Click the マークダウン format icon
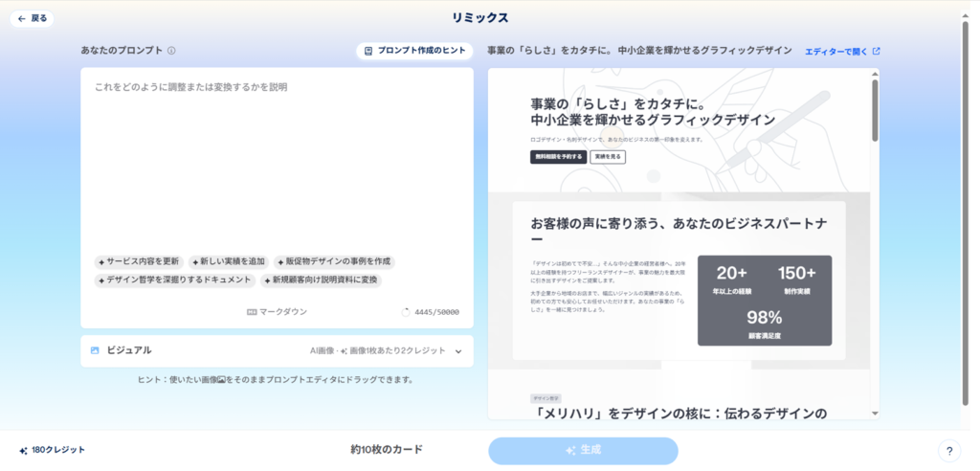 coord(253,312)
